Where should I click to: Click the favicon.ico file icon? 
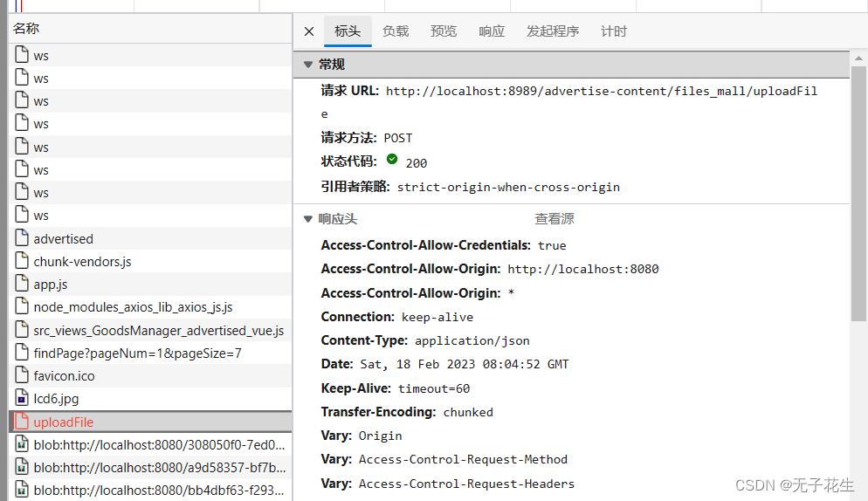(22, 374)
